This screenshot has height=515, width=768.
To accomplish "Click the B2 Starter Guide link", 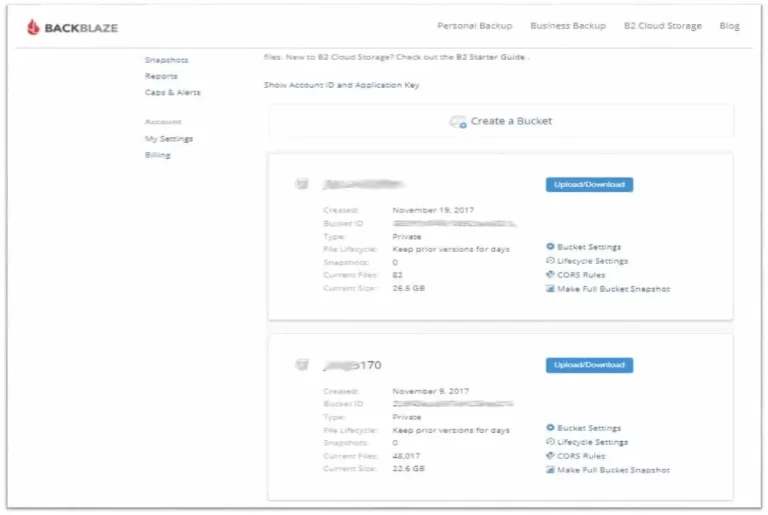I will (x=490, y=57).
